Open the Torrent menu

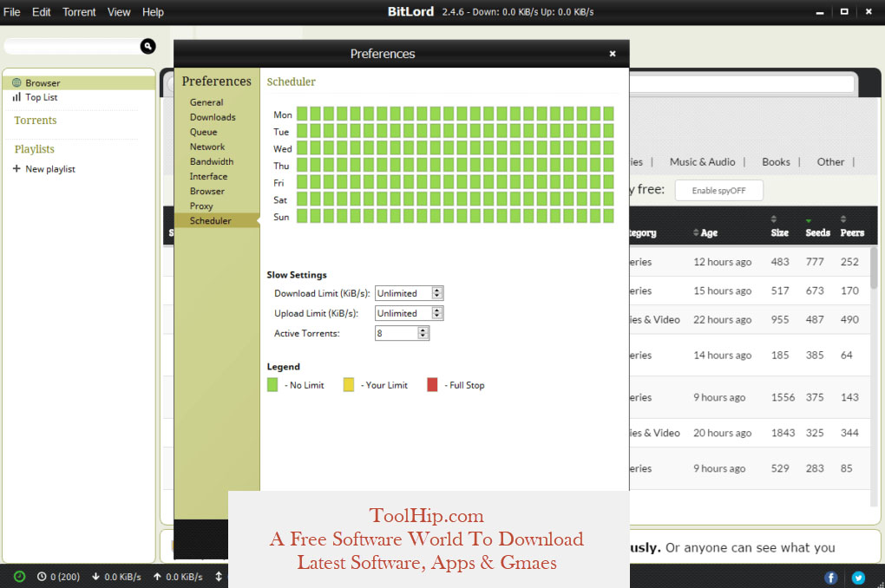(79, 12)
